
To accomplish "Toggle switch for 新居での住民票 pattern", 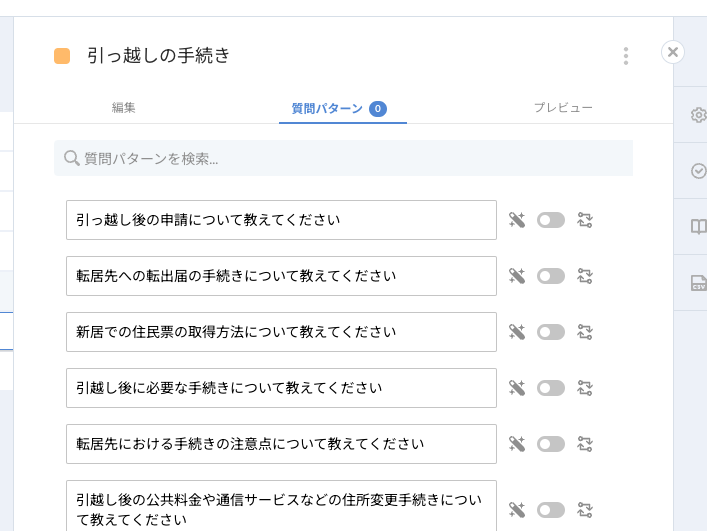I will 551,332.
